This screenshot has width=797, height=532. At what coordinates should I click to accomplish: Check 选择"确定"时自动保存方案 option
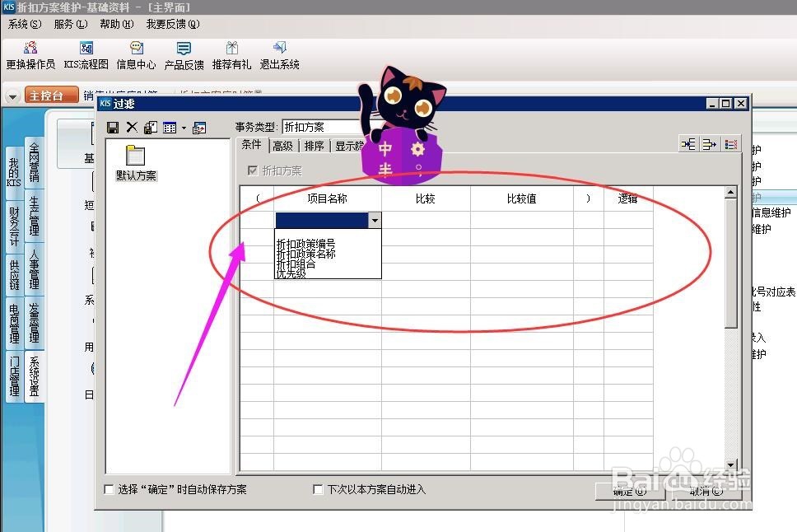[x=110, y=488]
